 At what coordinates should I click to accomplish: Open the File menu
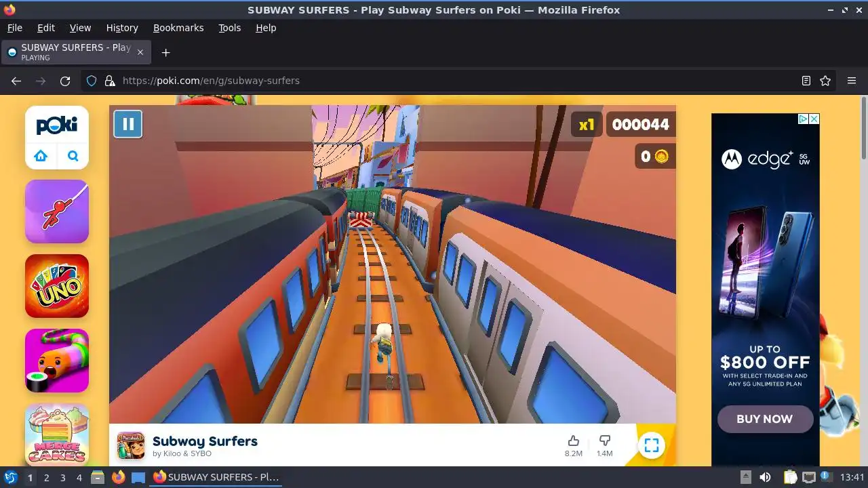[x=14, y=28]
